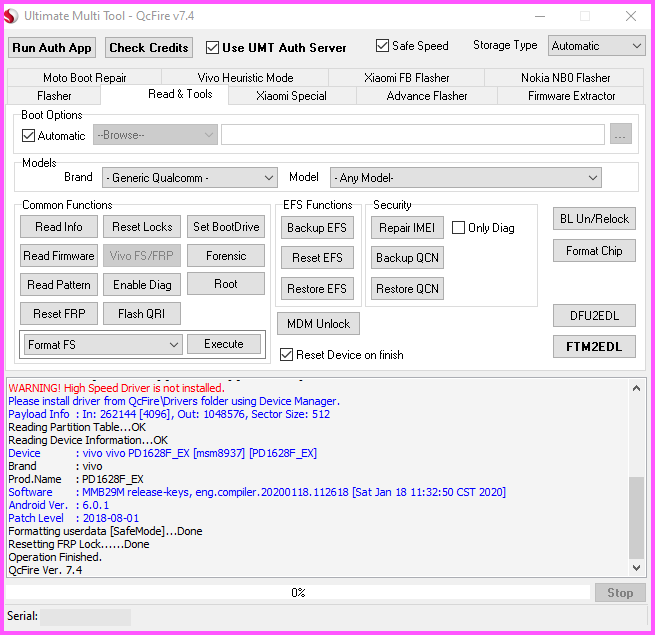Click the QcFire app icon in title bar
Image resolution: width=655 pixels, height=635 pixels.
pyautogui.click(x=11, y=16)
